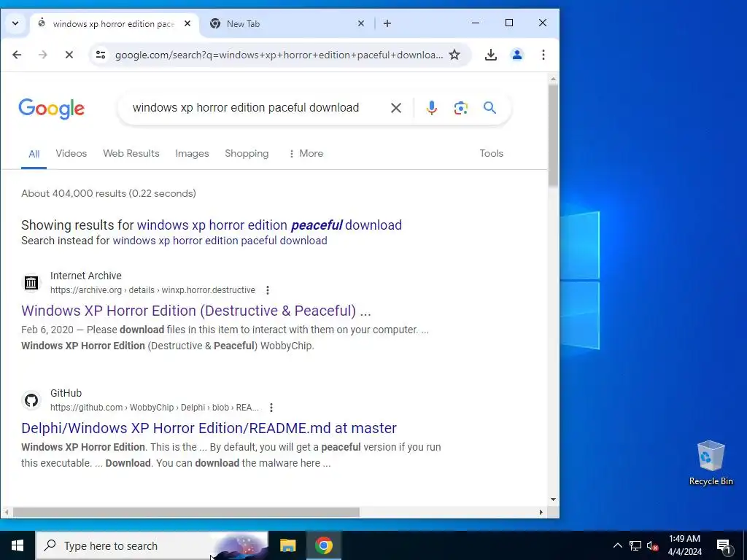Click the horizontal scrollbar thumb
Image resolution: width=747 pixels, height=560 pixels.
coord(186,513)
